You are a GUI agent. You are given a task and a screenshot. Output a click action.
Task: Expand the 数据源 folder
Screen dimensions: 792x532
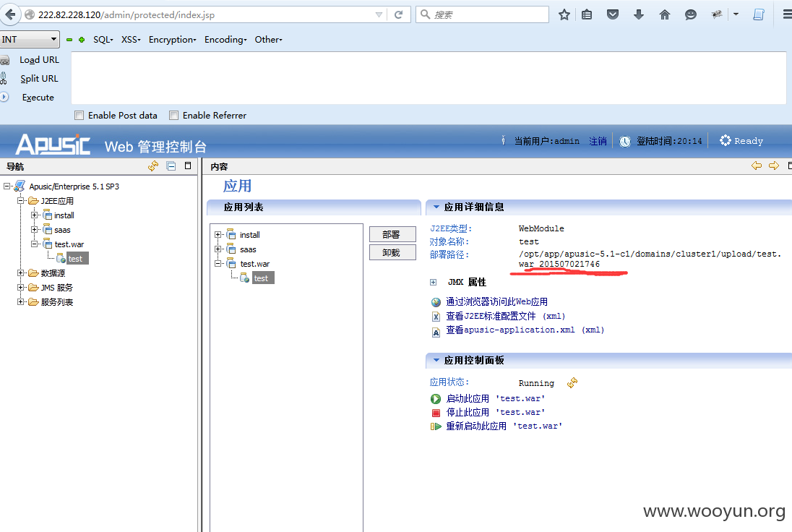(21, 273)
